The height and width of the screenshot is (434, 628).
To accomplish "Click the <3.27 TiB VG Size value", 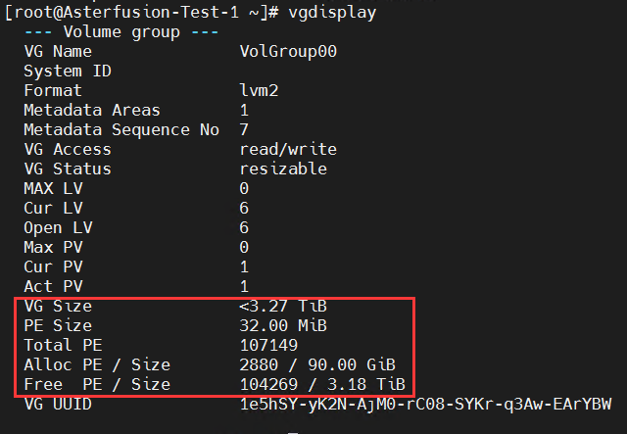I will point(282,306).
